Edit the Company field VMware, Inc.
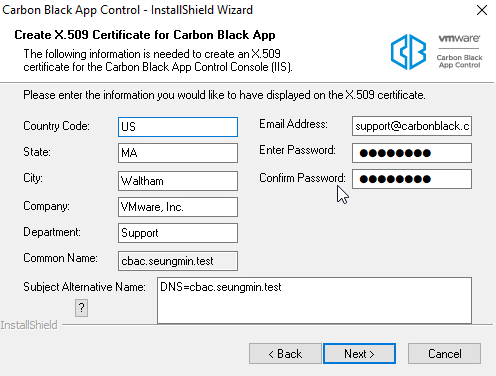Image resolution: width=496 pixels, height=376 pixels. [x=178, y=207]
